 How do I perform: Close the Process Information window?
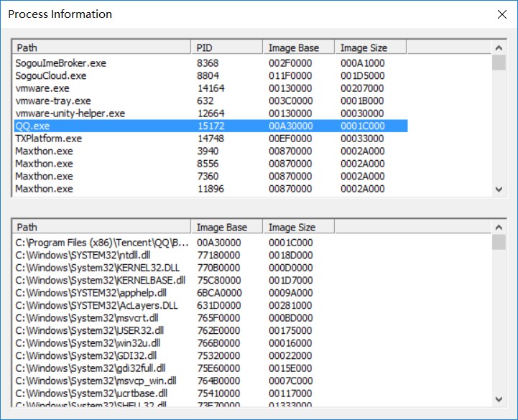click(x=501, y=14)
